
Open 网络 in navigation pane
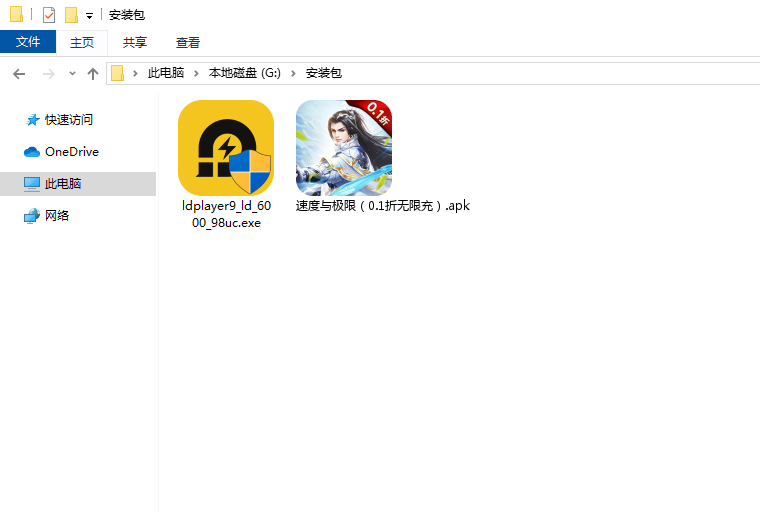[57, 216]
